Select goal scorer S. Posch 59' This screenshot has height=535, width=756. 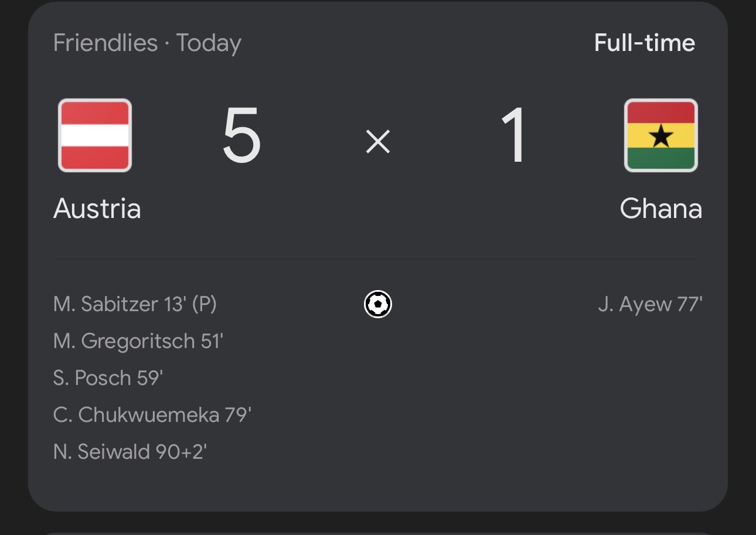coord(108,378)
